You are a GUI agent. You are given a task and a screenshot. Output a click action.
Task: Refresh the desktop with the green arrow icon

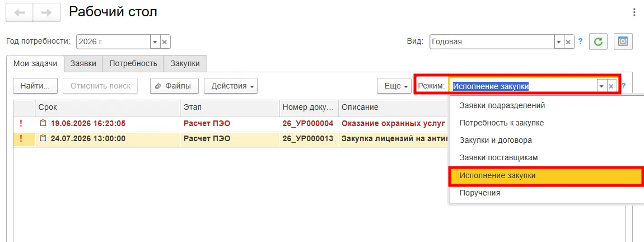coord(599,41)
